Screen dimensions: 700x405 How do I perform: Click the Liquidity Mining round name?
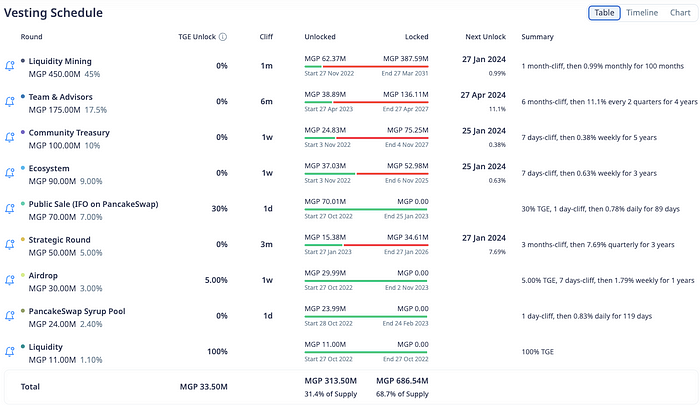click(67, 61)
